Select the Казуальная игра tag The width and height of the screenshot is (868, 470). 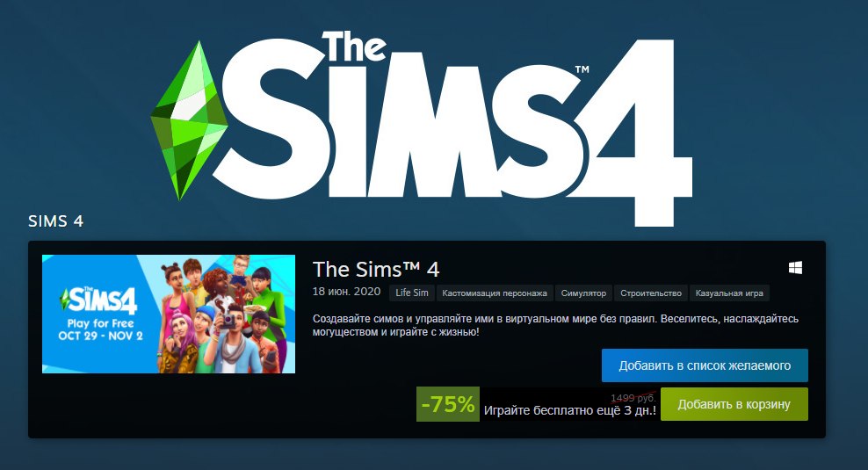pos(729,293)
